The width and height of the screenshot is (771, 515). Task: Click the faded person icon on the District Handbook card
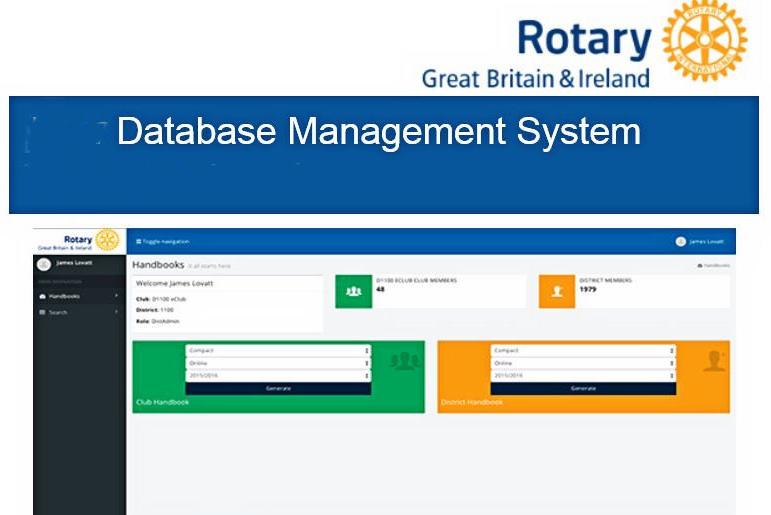pos(714,361)
